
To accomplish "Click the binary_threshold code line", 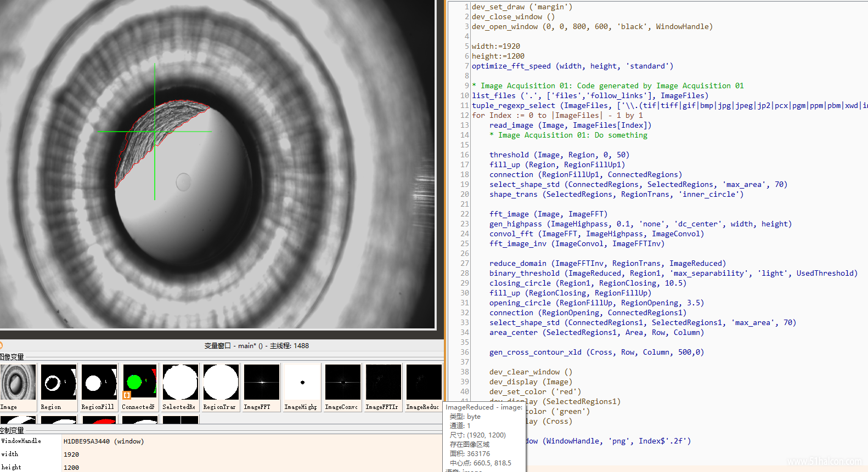I will click(x=673, y=273).
